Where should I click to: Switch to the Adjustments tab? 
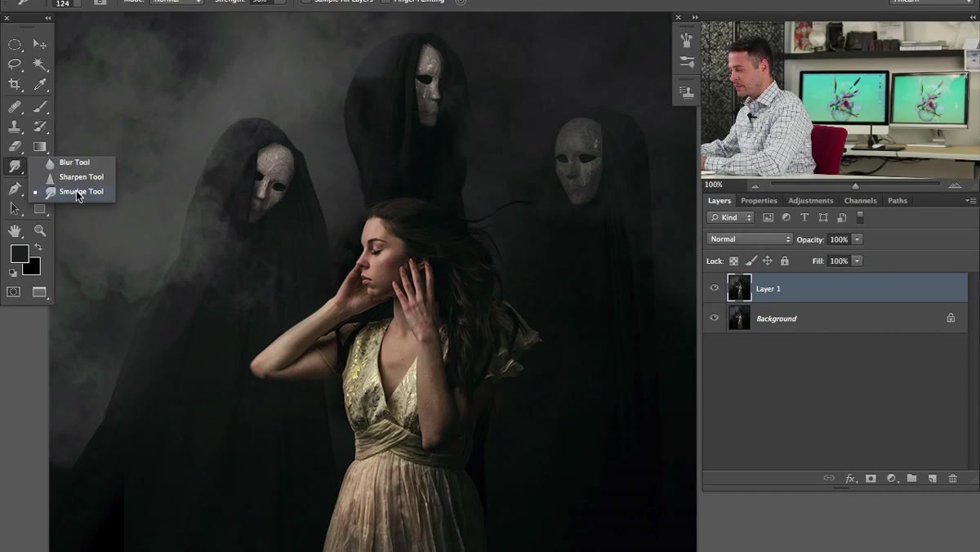pos(811,201)
